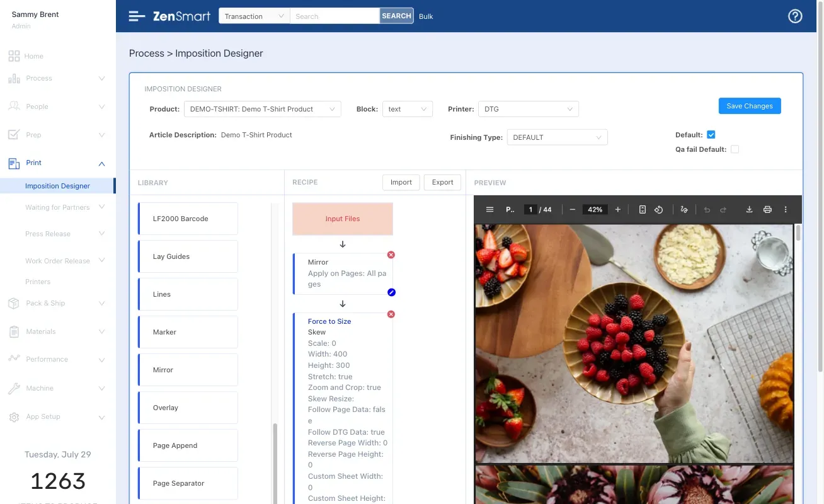
Task: Click the Process sidebar chart icon
Action: 14,79
